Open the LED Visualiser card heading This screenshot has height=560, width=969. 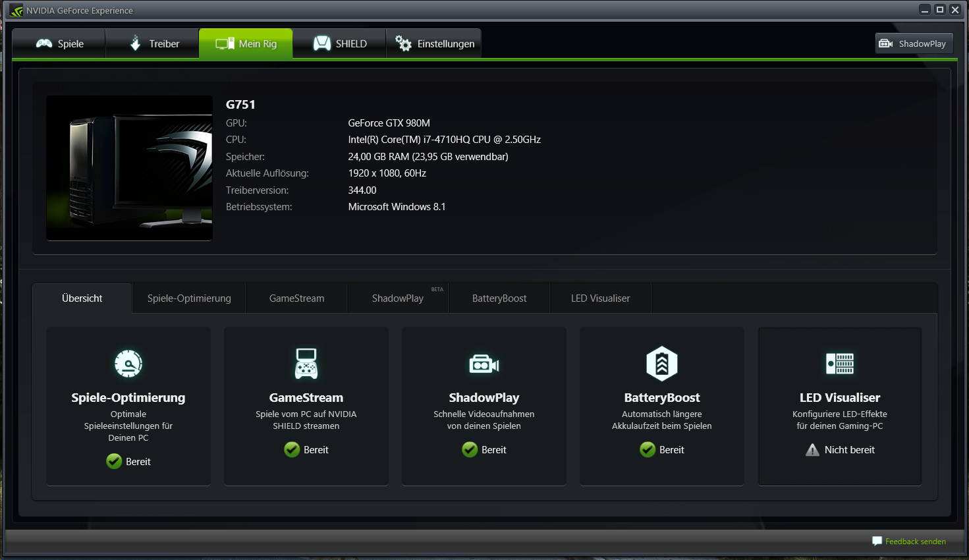(x=840, y=397)
